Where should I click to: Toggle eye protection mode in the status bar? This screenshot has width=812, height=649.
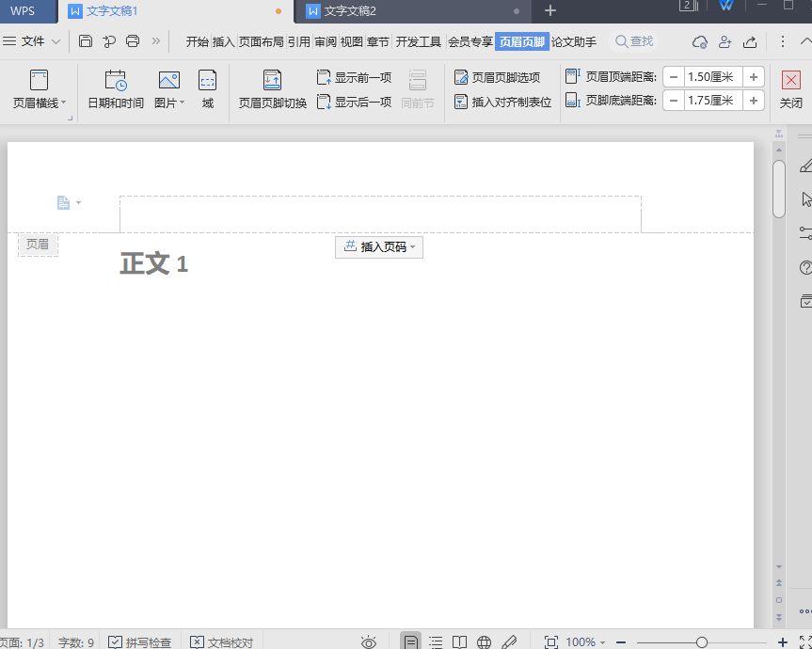point(369,642)
